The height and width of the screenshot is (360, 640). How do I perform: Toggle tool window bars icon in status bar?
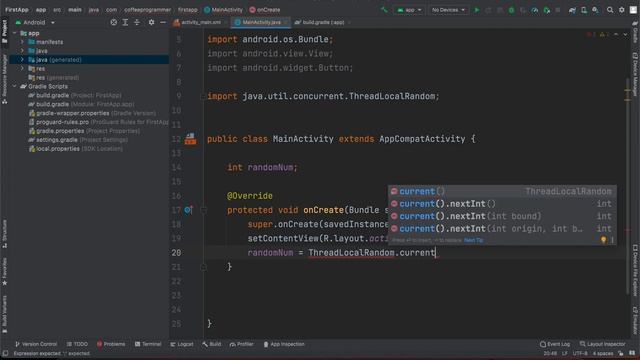point(5,353)
